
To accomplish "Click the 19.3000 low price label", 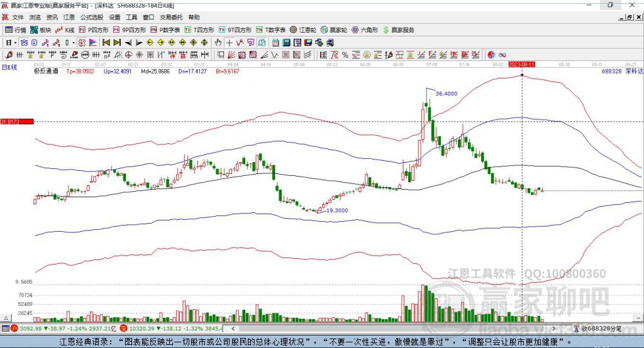I will pos(337,210).
